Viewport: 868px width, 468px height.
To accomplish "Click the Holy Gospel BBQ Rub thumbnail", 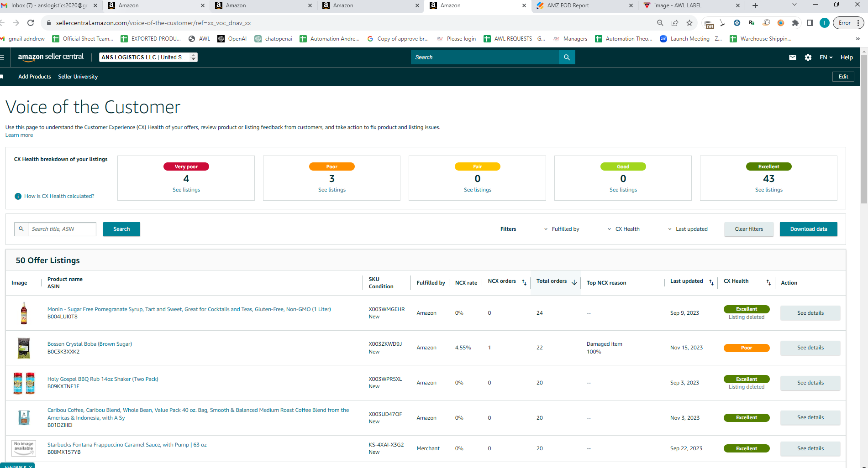I will [x=24, y=383].
